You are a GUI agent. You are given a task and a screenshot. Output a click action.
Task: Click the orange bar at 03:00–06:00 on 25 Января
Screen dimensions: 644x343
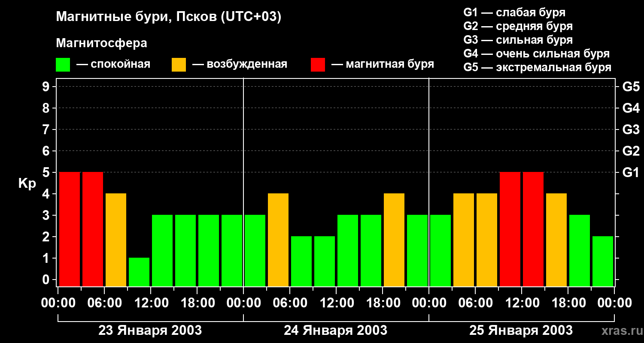click(464, 240)
